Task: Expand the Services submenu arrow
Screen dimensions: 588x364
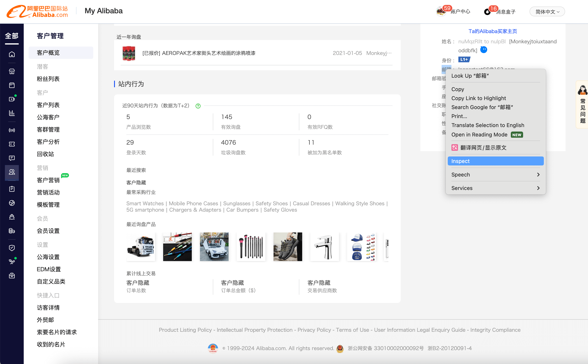Action: 538,188
